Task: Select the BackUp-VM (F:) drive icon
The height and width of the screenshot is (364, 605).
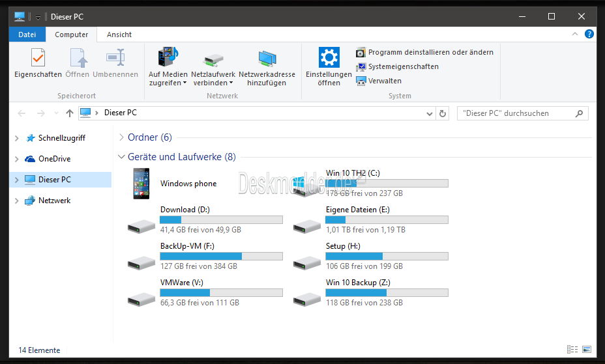Action: [x=141, y=262]
